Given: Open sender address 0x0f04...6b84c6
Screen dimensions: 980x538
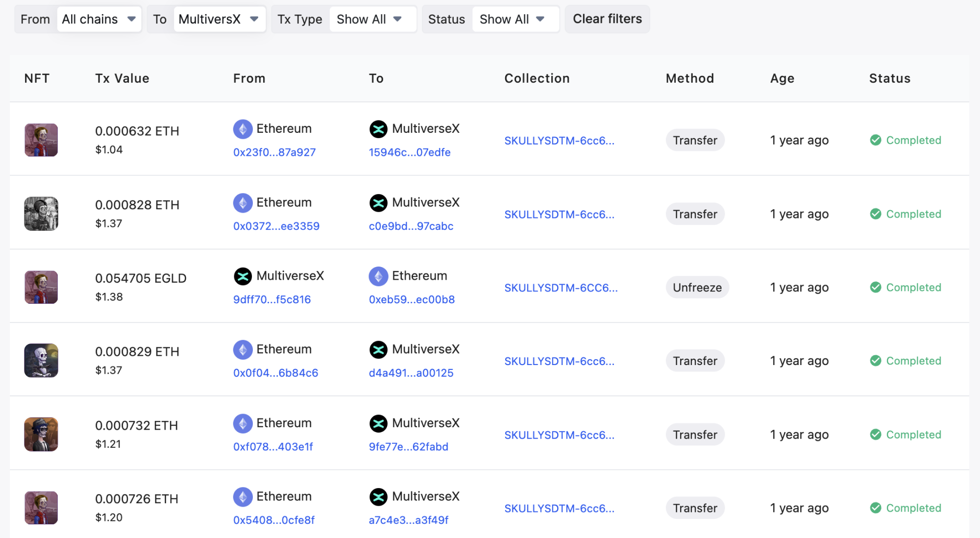Looking at the screenshot, I should pyautogui.click(x=276, y=373).
